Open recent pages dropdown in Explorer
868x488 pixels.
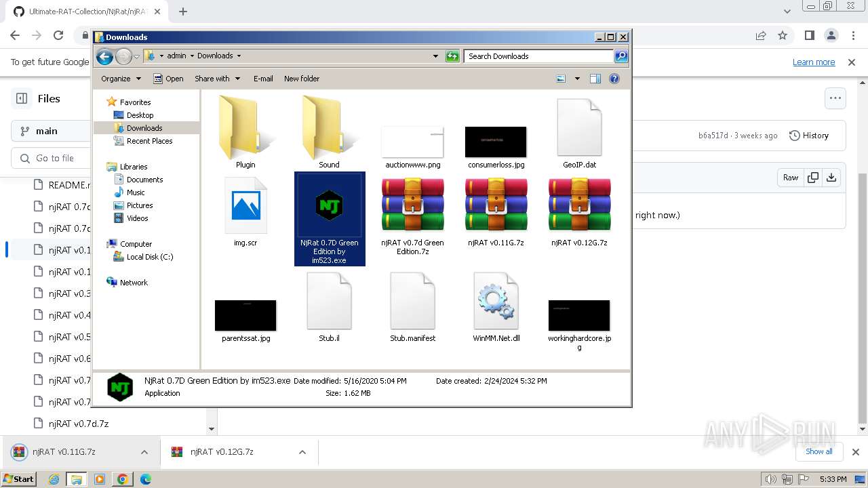click(x=137, y=56)
